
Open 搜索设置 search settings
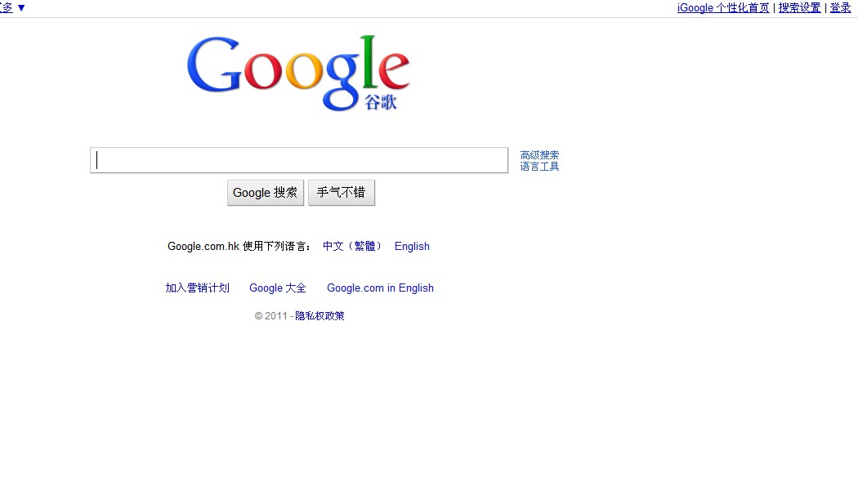tap(799, 7)
